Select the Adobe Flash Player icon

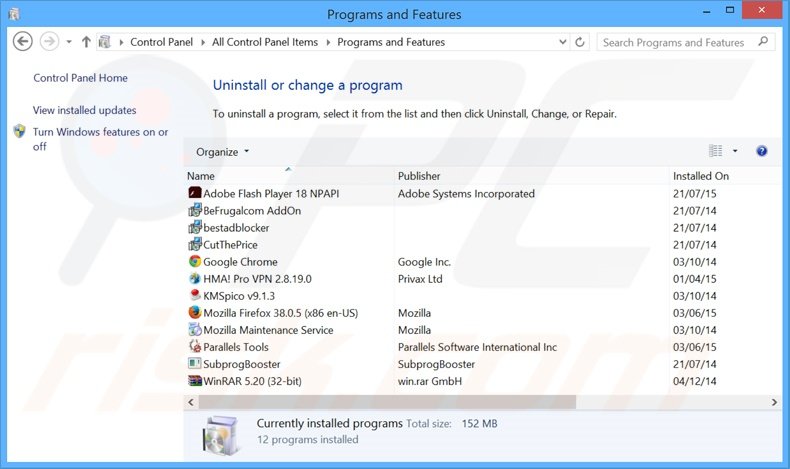pyautogui.click(x=194, y=193)
